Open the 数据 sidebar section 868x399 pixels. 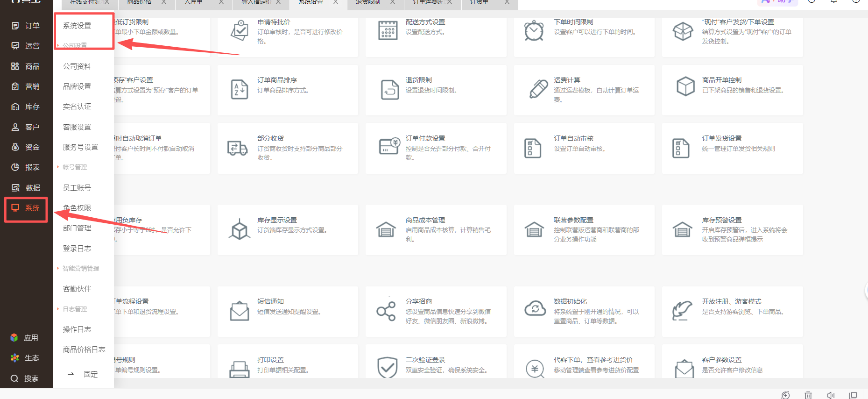26,188
